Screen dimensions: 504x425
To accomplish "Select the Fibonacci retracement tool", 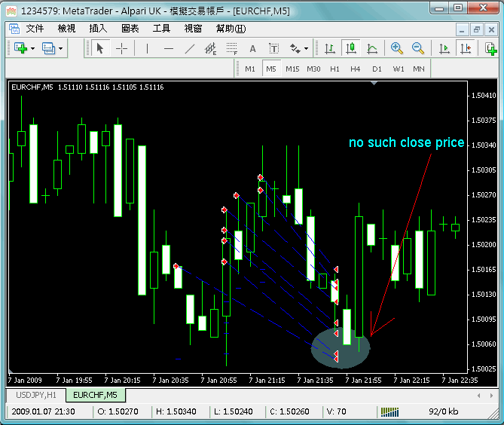I will (232, 49).
